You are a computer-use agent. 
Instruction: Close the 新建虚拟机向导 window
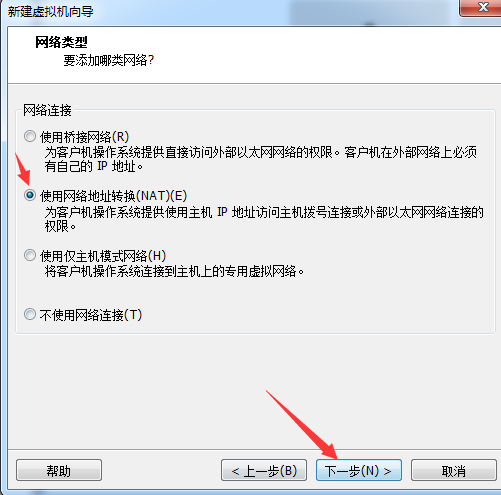coord(481,7)
